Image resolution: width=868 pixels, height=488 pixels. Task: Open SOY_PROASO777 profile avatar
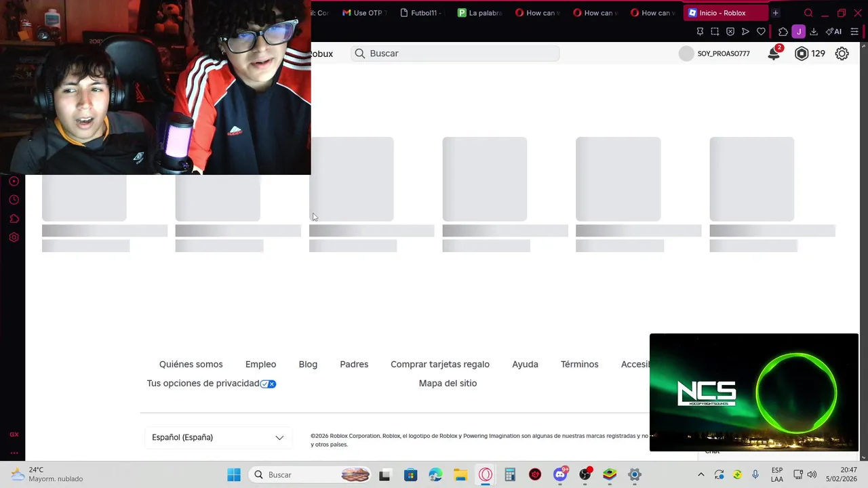click(x=686, y=54)
